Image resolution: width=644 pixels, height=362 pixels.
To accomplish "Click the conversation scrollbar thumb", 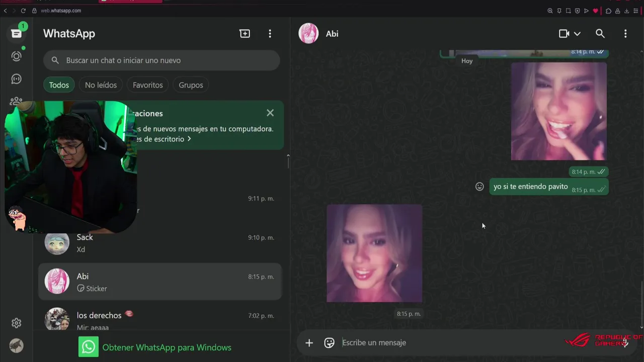I will pos(641,303).
